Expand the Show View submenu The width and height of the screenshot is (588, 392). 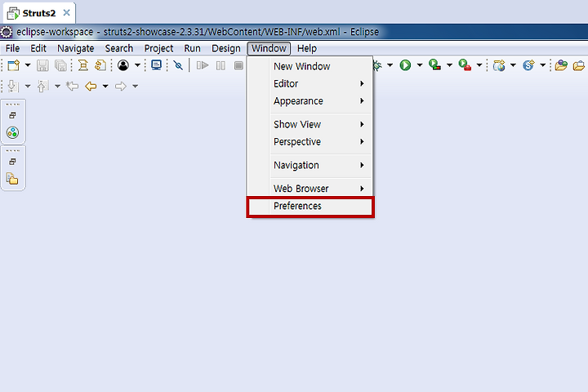(x=310, y=124)
